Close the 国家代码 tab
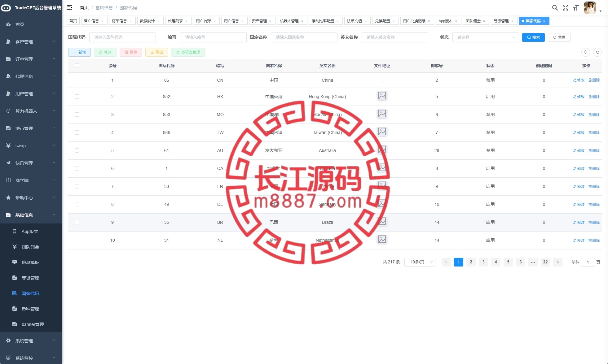Viewport: 608px width, 364px height. (x=544, y=21)
